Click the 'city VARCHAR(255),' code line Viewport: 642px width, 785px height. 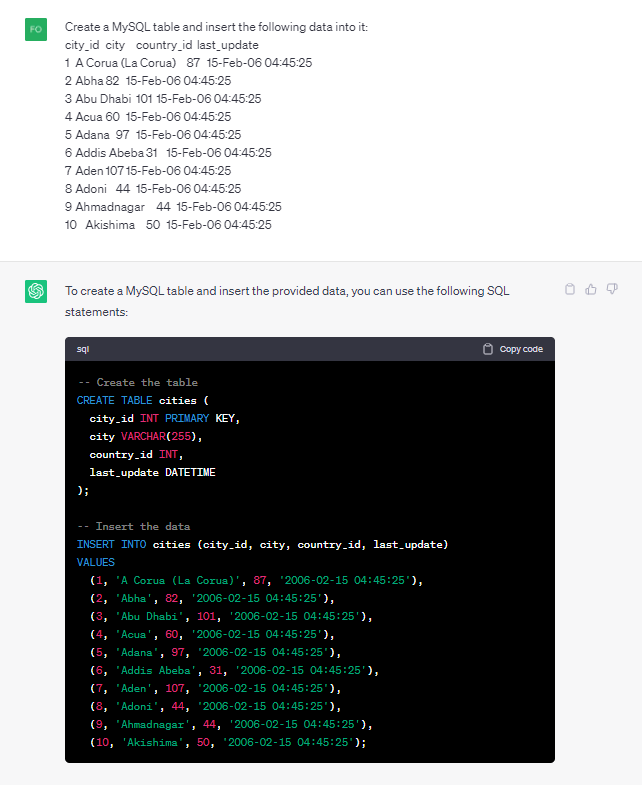coord(146,437)
